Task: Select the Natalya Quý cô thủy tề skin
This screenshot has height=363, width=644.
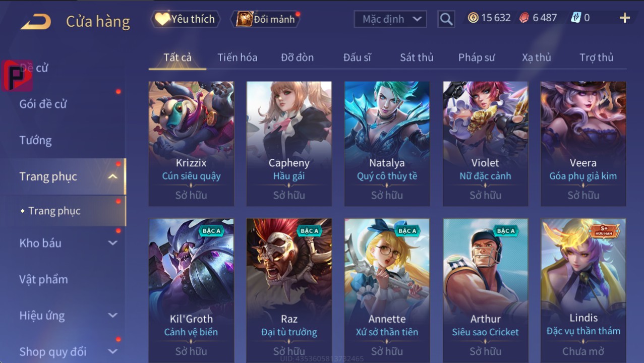Action: point(387,144)
